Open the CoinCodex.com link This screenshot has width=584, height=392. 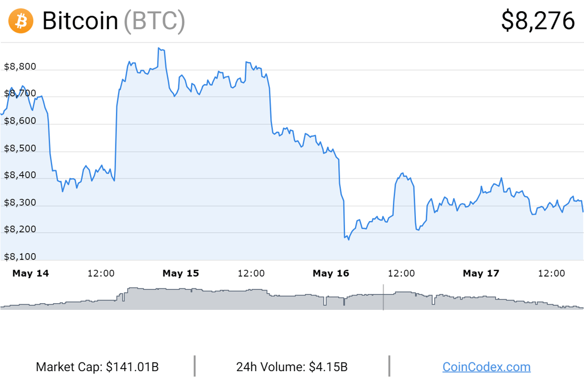coord(486,367)
